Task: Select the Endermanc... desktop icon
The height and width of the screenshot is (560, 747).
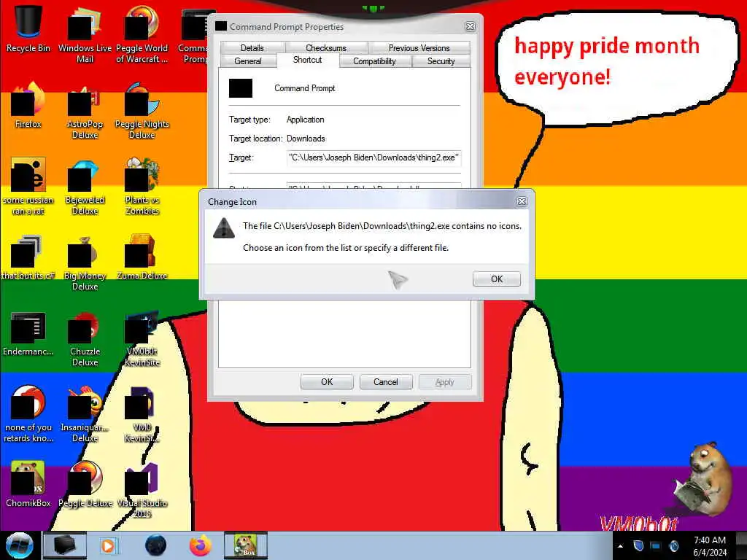Action: pyautogui.click(x=28, y=333)
